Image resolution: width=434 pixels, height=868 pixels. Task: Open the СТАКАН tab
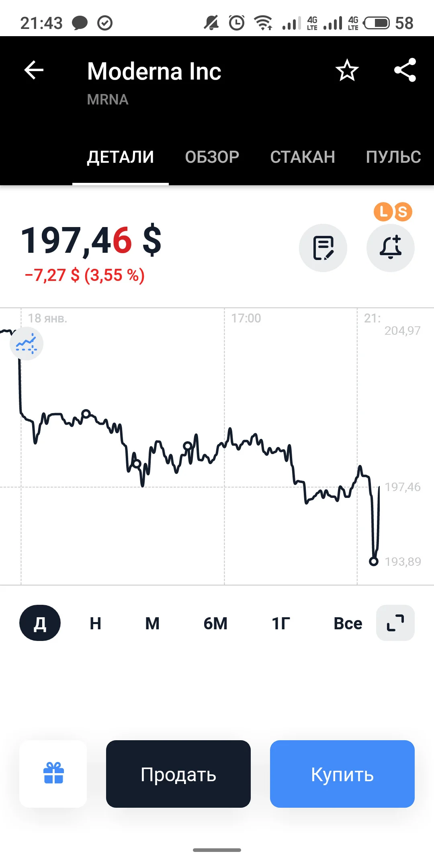[303, 157]
